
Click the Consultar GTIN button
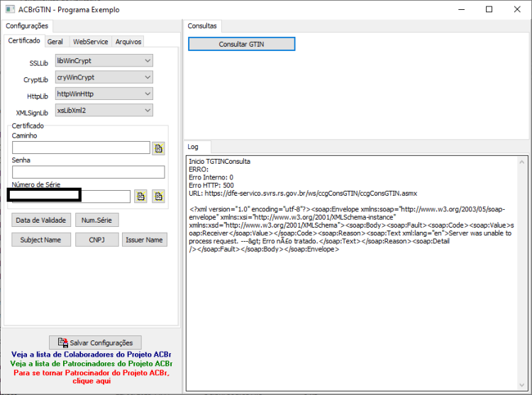click(242, 44)
